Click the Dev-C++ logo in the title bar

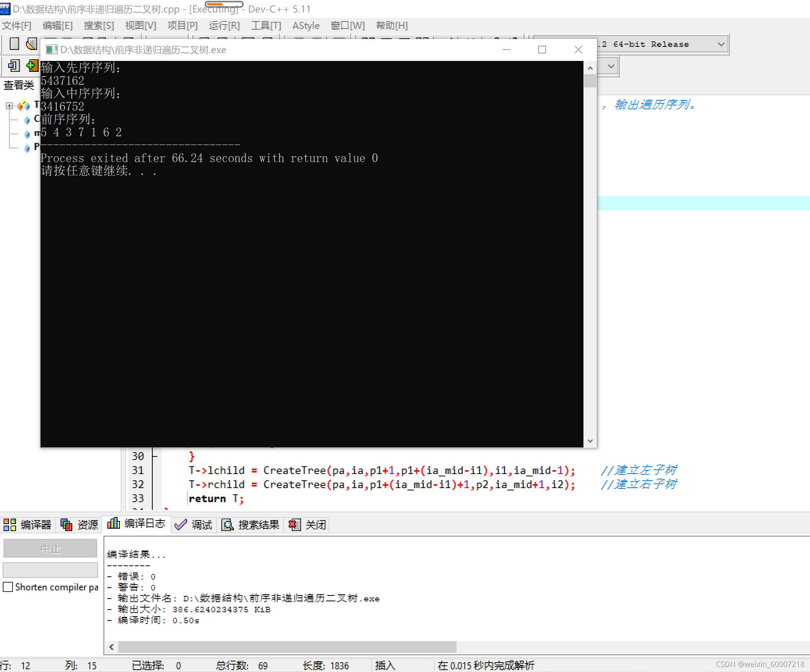(5, 9)
